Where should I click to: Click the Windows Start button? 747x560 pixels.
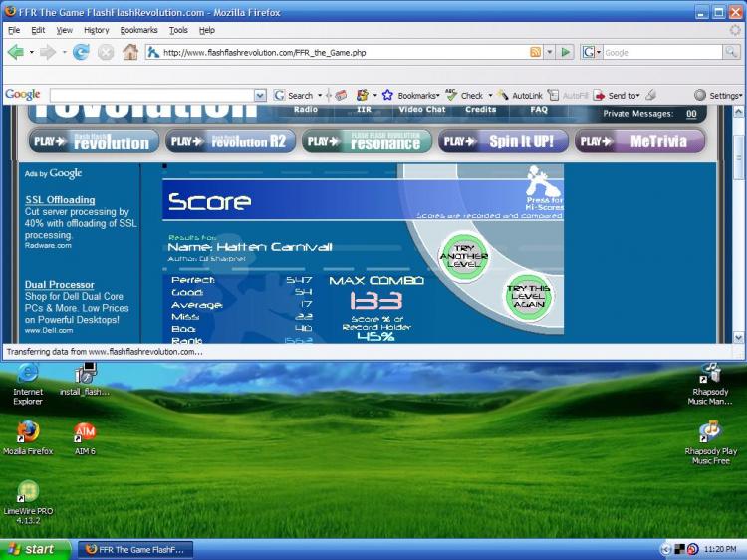tap(32, 549)
